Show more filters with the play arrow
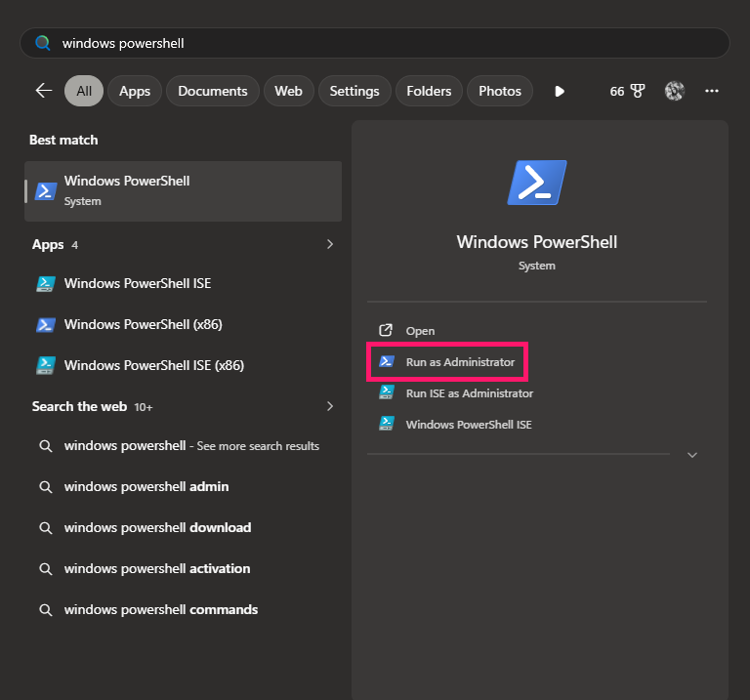750x700 pixels. [x=560, y=91]
